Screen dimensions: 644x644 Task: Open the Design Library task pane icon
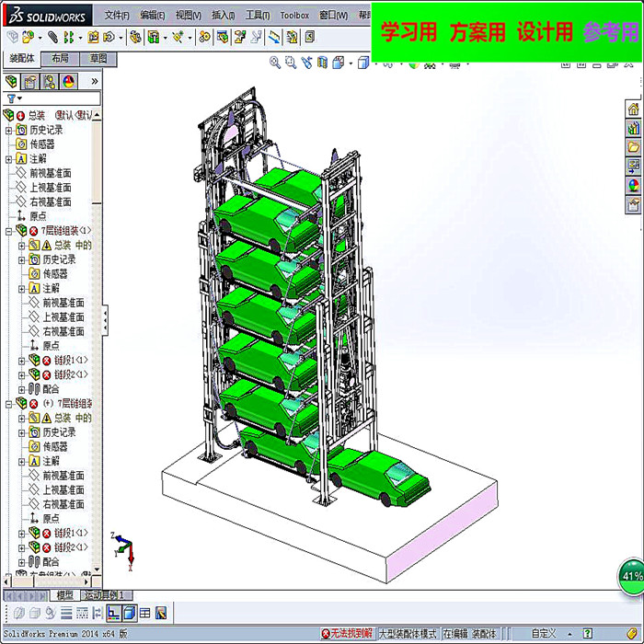633,128
